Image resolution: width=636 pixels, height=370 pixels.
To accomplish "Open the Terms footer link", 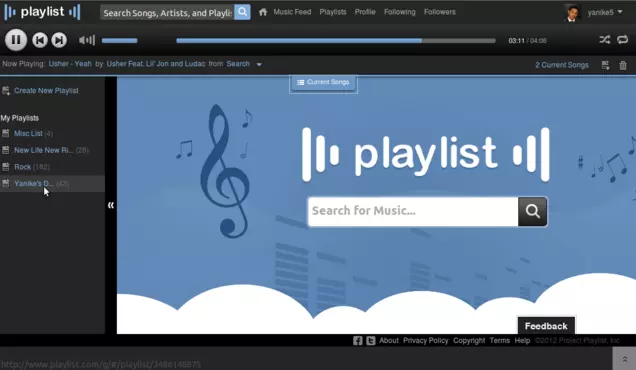I will coord(499,341).
